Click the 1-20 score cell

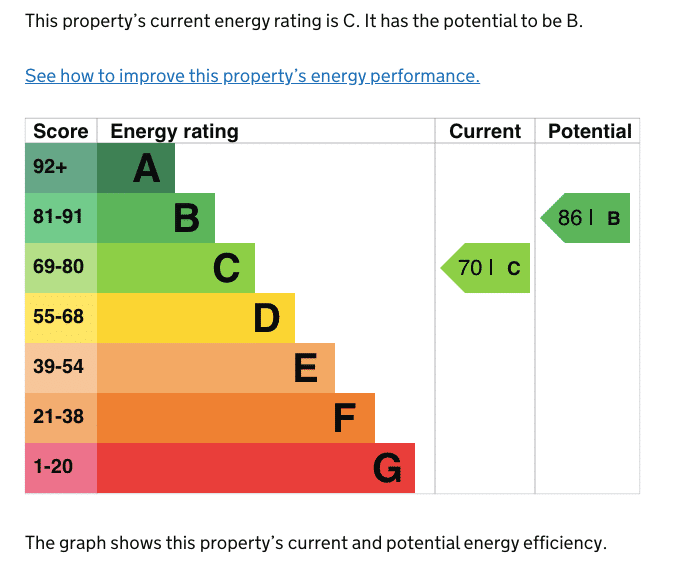pyautogui.click(x=61, y=468)
